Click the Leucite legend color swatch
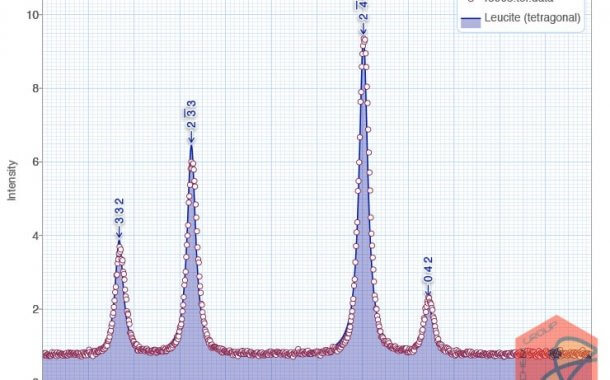The image size is (610, 380). [x=471, y=22]
